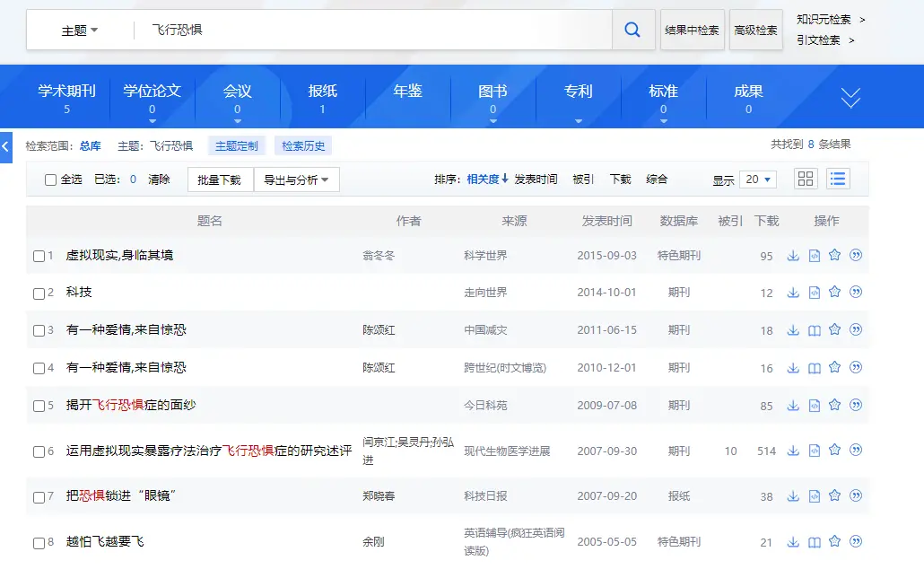Open book reader icon for result 8
This screenshot has height=578, width=924.
[x=815, y=542]
